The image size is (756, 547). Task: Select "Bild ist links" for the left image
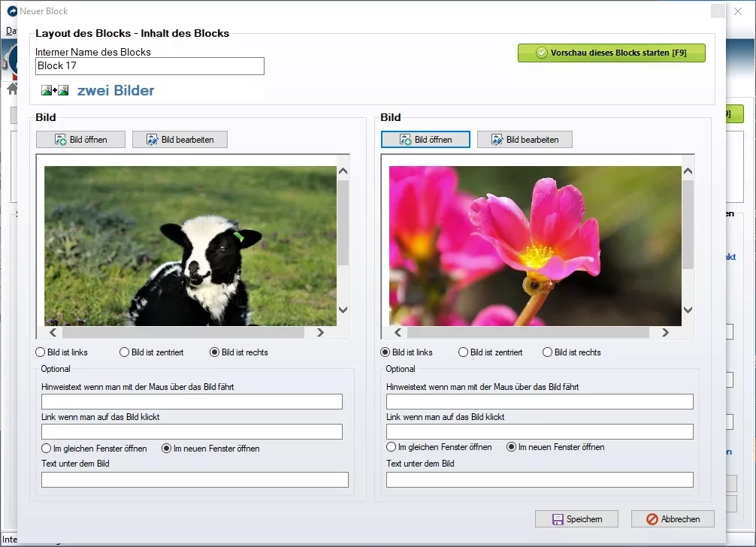pos(41,352)
